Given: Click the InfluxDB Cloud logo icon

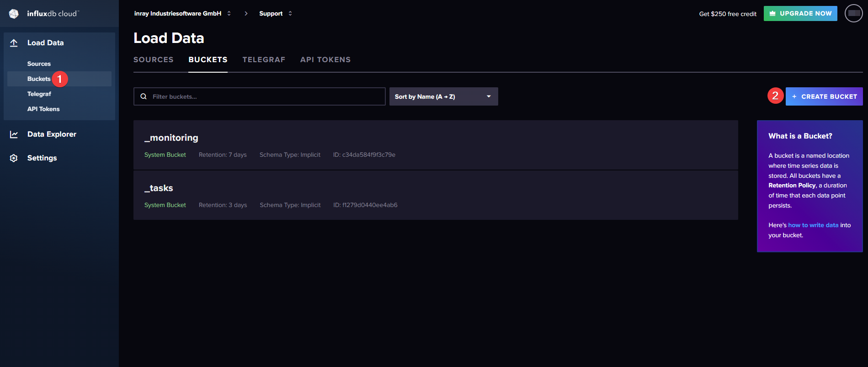Looking at the screenshot, I should click(x=14, y=14).
